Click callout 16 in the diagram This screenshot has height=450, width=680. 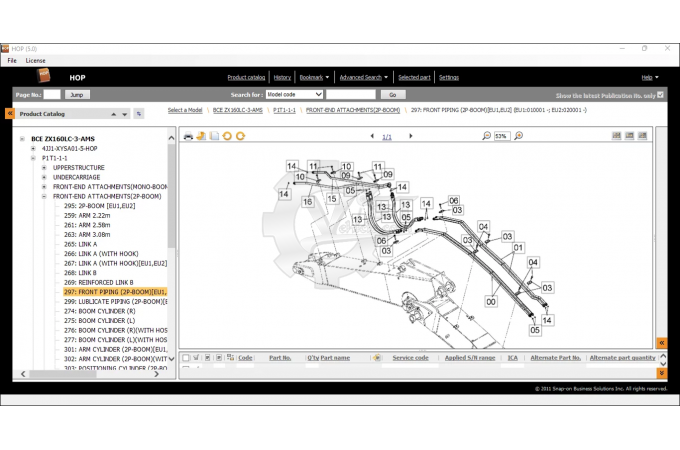307,202
